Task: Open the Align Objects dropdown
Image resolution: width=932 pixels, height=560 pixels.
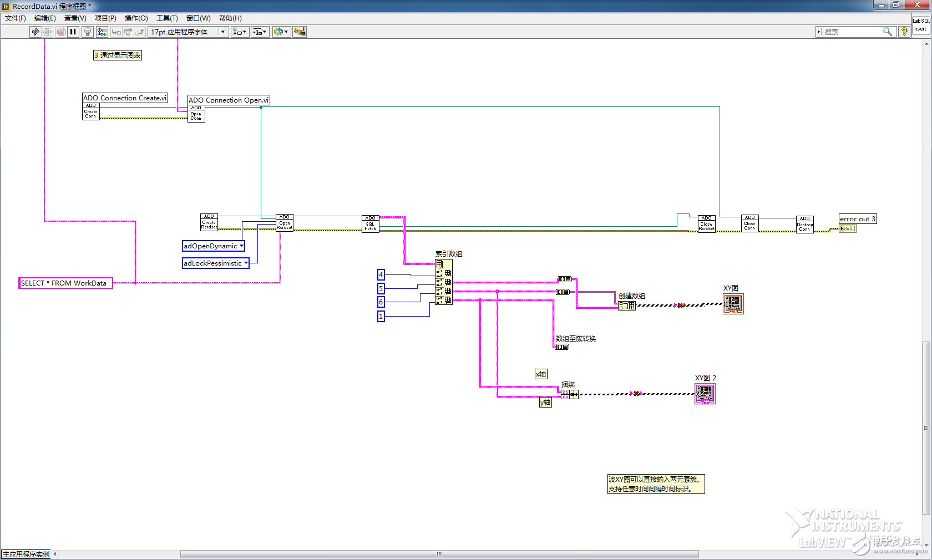Action: coord(240,32)
